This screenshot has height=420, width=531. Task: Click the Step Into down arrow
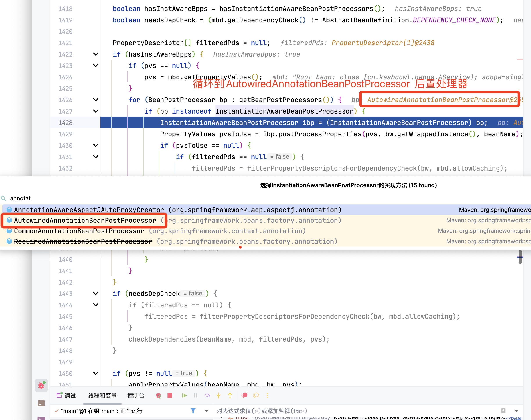[x=218, y=395]
